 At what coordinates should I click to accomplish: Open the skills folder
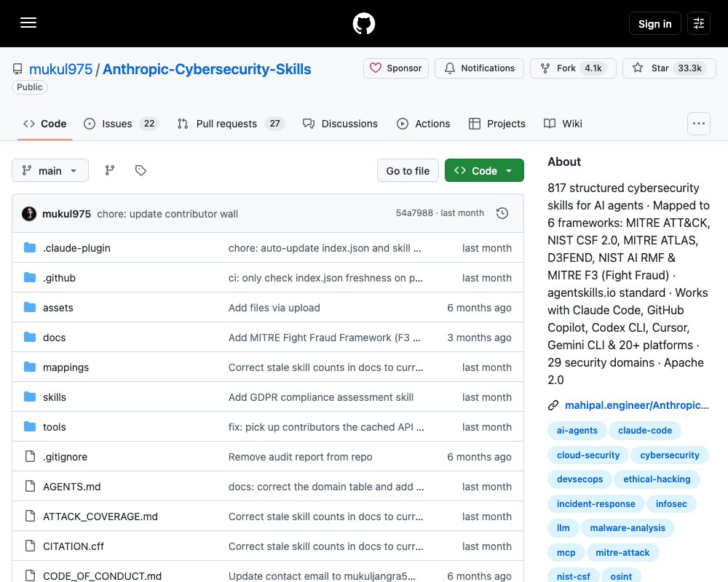coord(55,397)
